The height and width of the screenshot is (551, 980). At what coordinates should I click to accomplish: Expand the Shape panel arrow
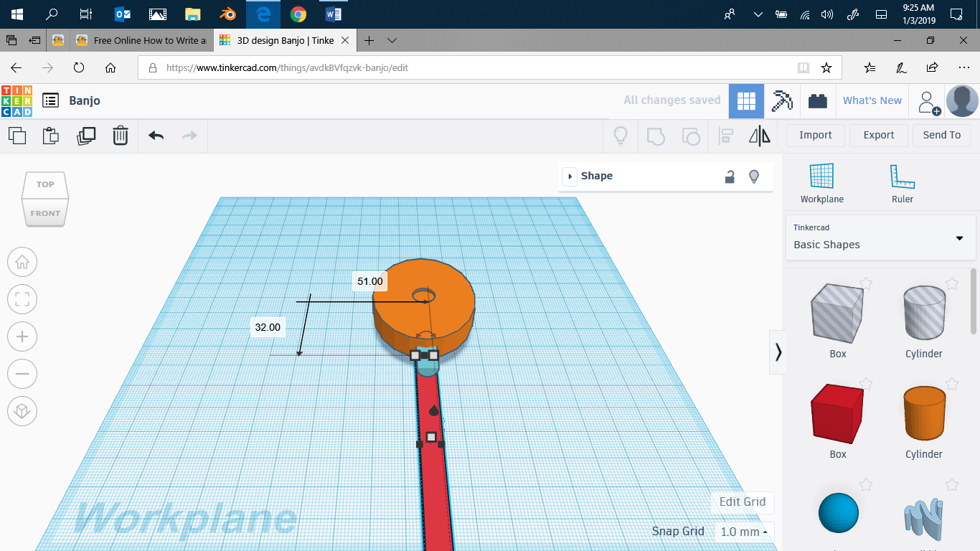[x=570, y=176]
